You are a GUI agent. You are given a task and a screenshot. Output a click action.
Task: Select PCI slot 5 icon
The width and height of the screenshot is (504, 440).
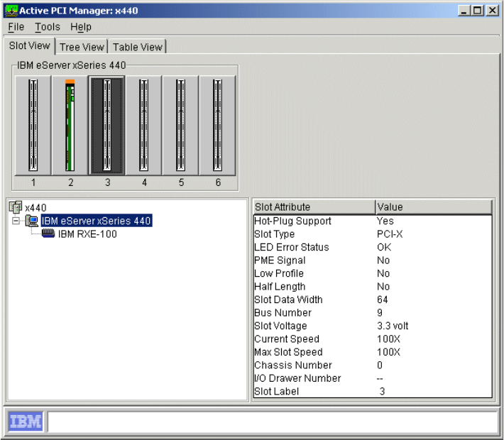[x=180, y=126]
